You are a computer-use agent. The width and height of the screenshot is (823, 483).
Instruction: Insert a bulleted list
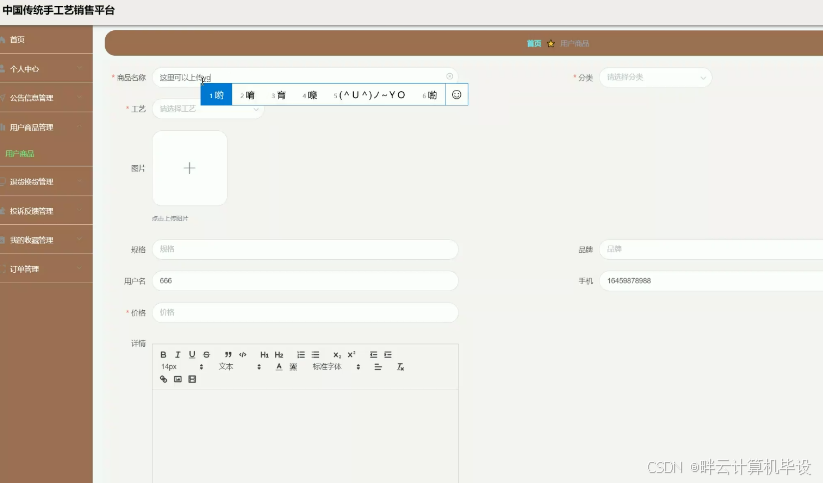point(315,355)
